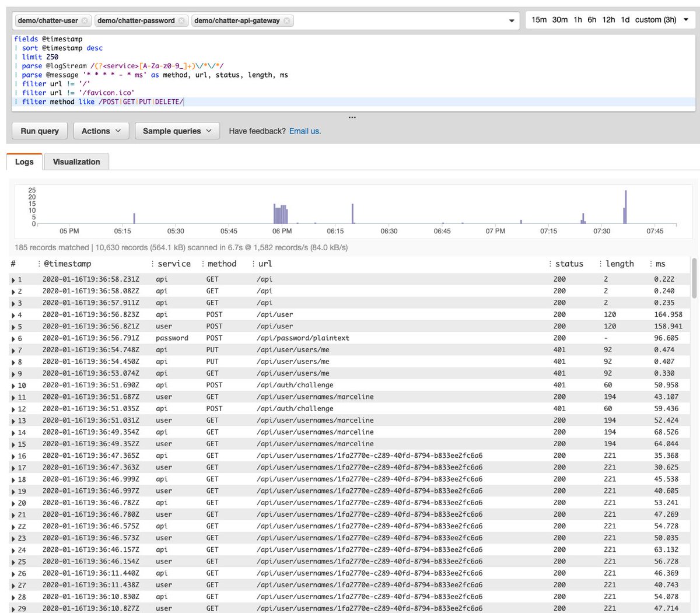The image size is (700, 613).
Task: Open the Actions dropdown menu
Action: [101, 131]
